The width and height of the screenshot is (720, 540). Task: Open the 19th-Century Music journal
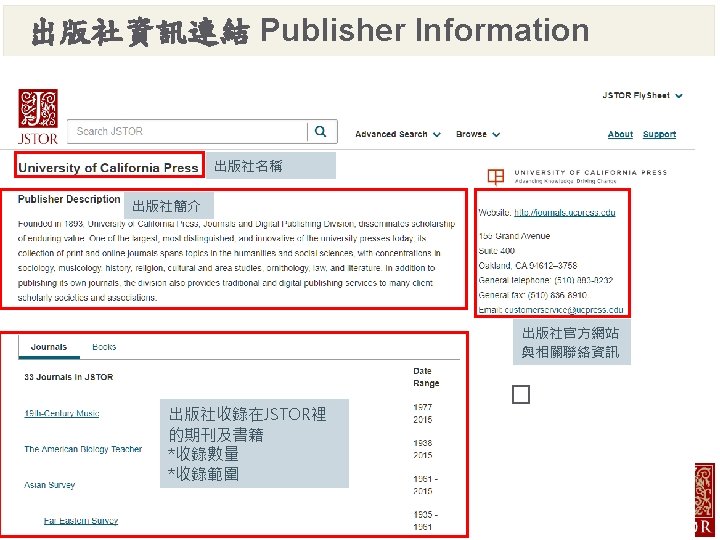(62, 413)
